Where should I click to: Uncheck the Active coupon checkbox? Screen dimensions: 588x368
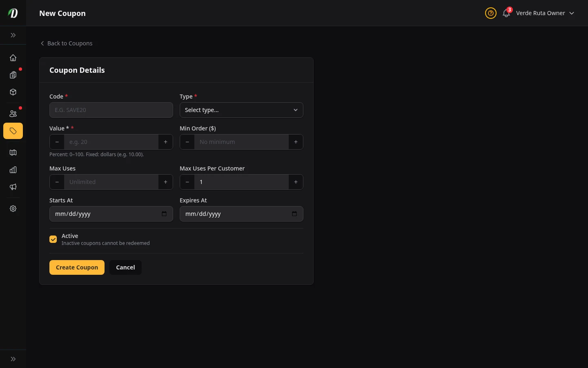point(53,239)
